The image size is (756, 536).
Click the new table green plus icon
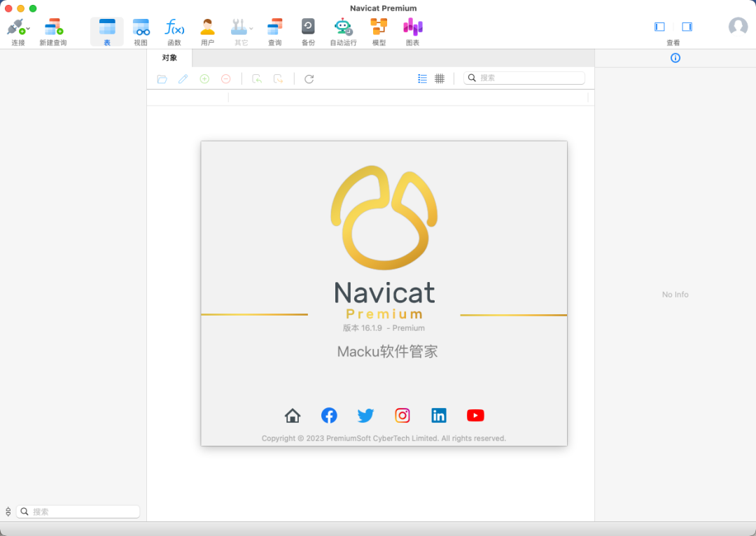point(204,79)
